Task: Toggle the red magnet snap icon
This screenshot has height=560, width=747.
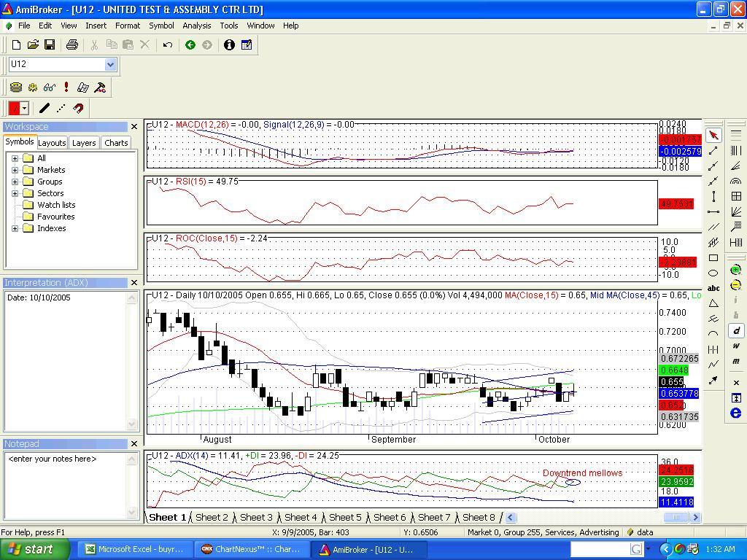Action: (78, 108)
